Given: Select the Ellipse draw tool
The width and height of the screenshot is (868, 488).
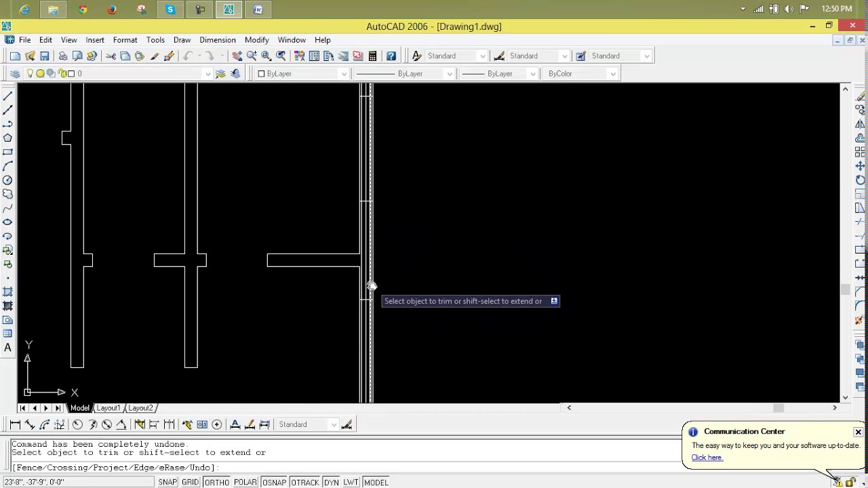Looking at the screenshot, I should point(7,222).
